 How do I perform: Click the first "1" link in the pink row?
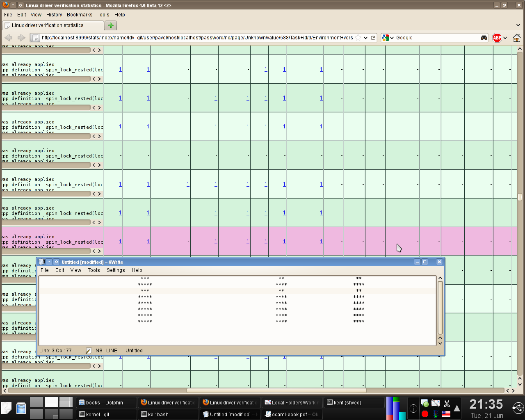120,242
